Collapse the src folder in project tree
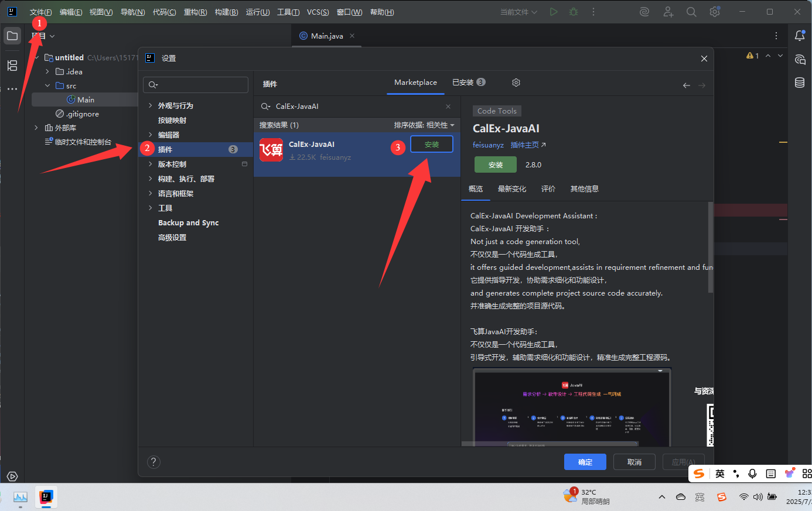 point(47,85)
